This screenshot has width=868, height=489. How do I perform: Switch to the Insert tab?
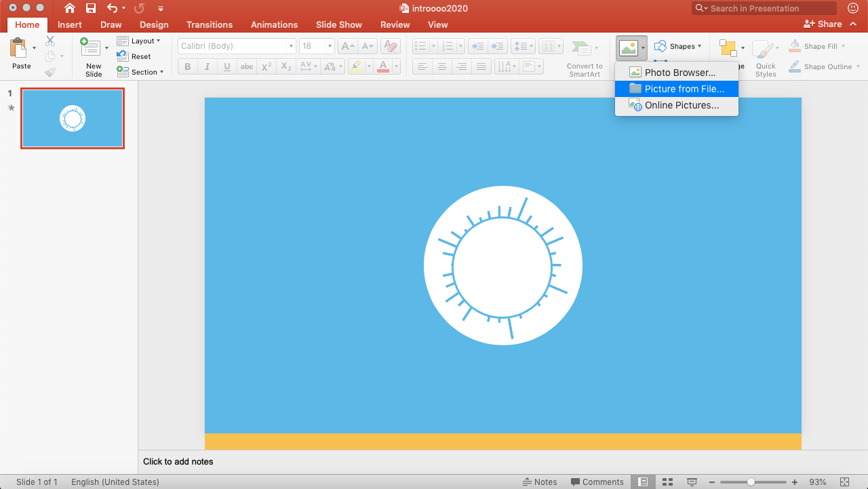[70, 24]
